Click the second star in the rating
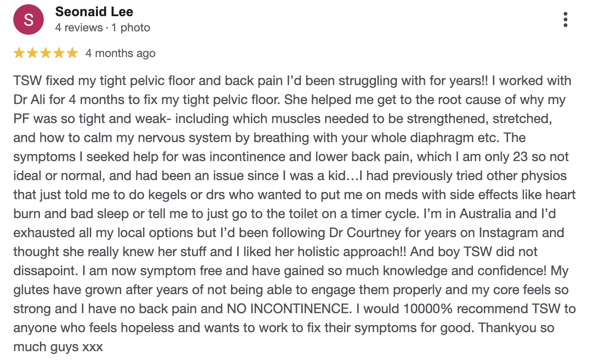 (32, 53)
